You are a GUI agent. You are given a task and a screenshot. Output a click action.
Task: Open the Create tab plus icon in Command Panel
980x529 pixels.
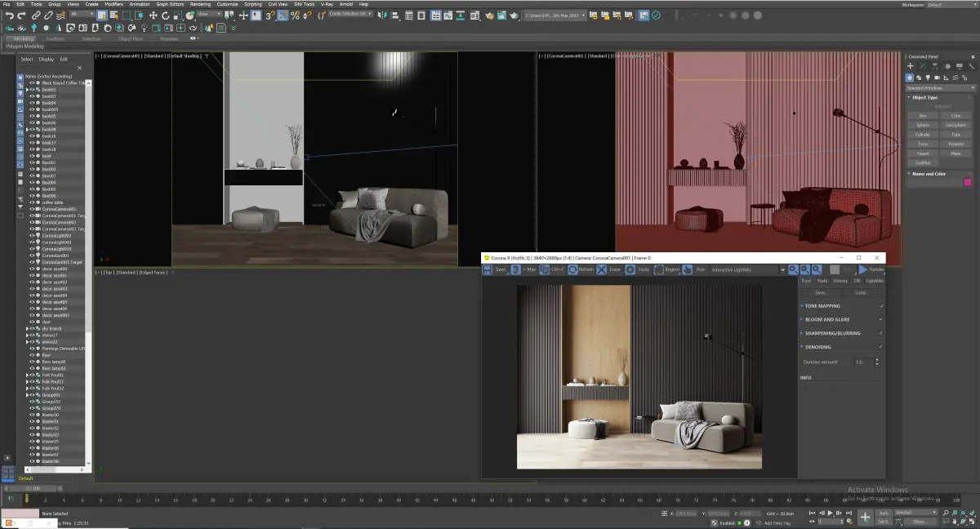[910, 66]
